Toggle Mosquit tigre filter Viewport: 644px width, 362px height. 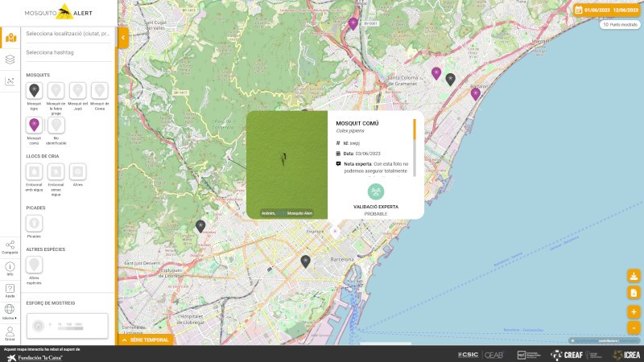[x=34, y=90]
